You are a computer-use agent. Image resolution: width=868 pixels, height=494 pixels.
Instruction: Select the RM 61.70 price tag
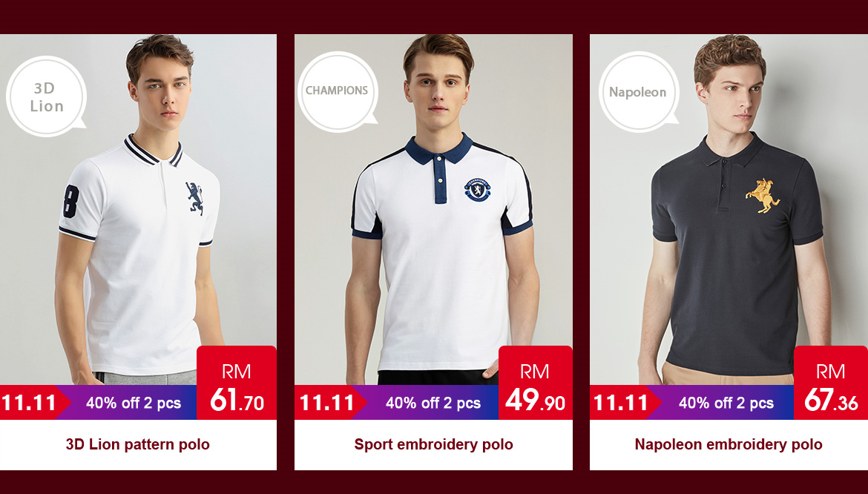(x=237, y=383)
